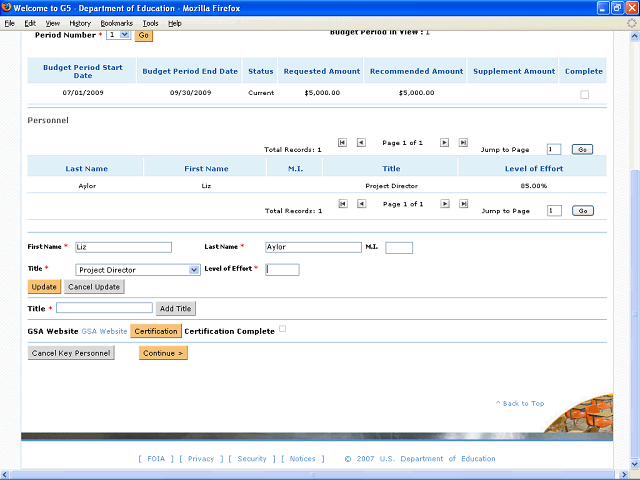Open the GSA Website link
The width and height of the screenshot is (640, 480).
[104, 331]
